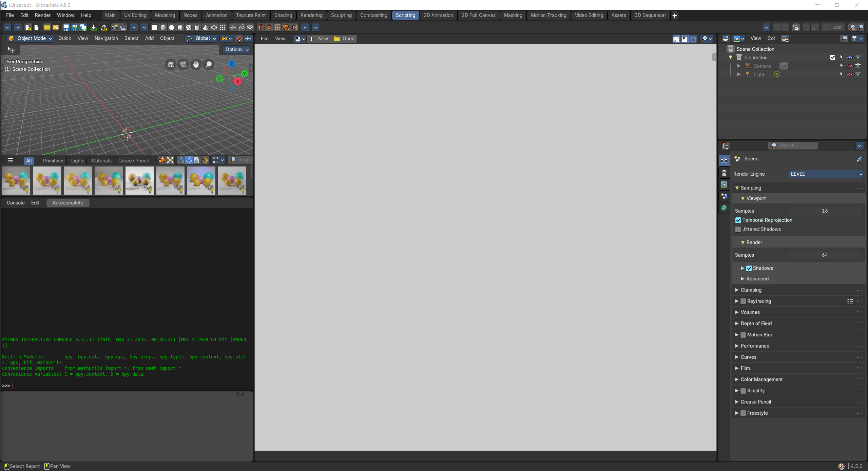Click the Add menu in viewport header

pos(149,39)
